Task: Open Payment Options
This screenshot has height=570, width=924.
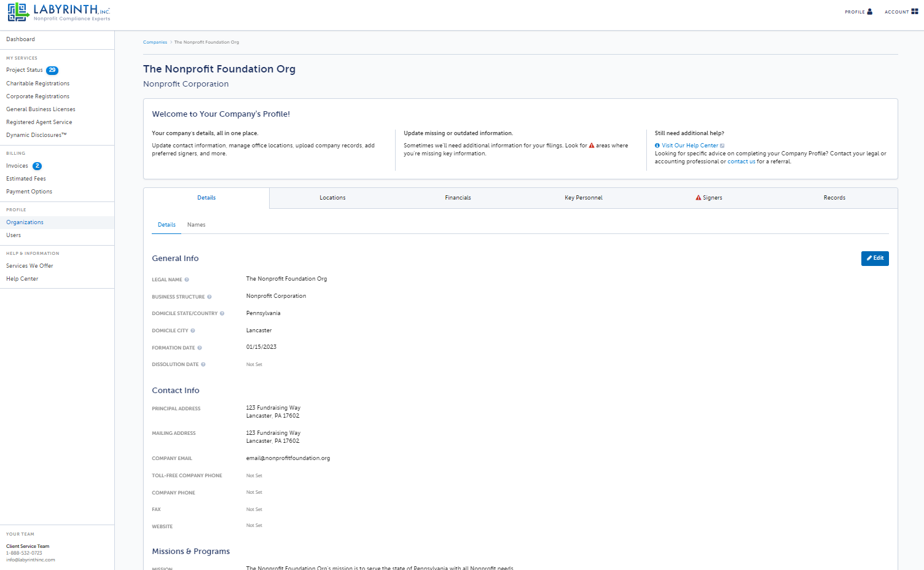Action: 29,192
